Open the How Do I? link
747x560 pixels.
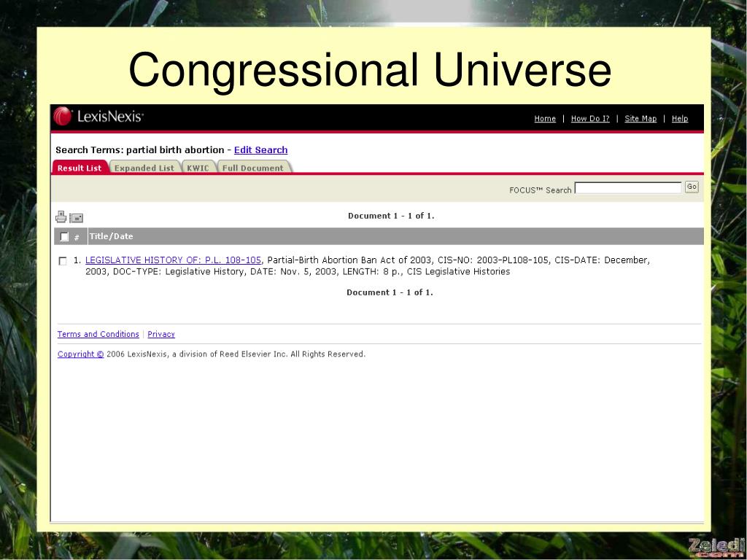(590, 119)
